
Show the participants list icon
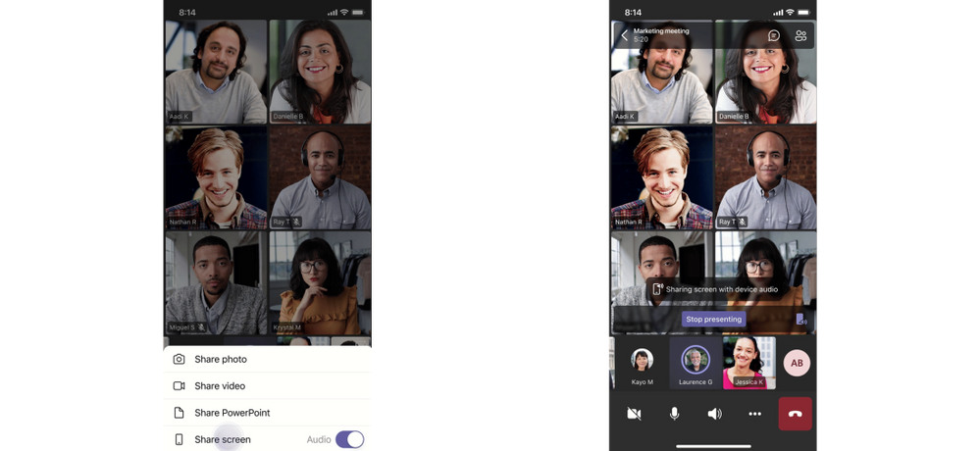[x=800, y=35]
